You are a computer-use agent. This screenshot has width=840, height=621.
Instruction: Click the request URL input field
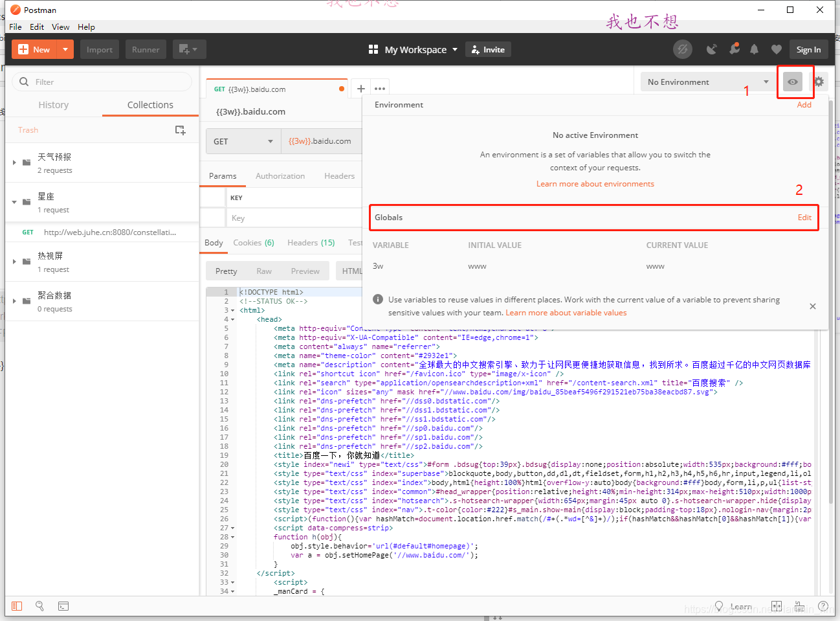[321, 141]
